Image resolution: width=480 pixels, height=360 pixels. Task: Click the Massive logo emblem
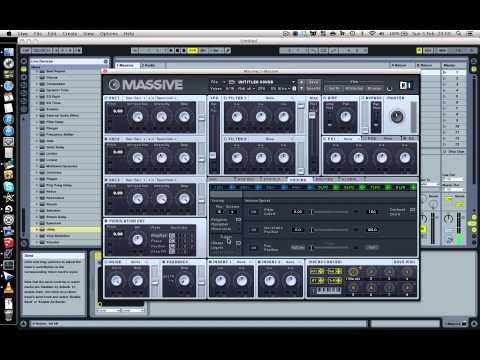coord(114,85)
